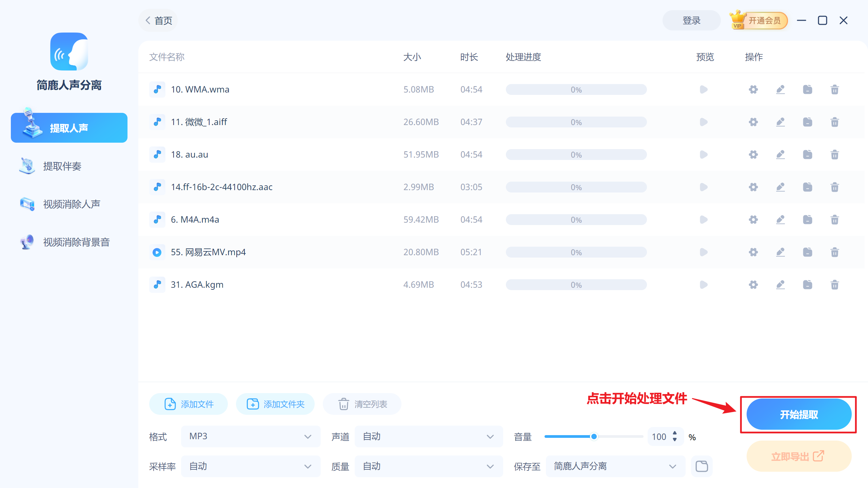Image resolution: width=868 pixels, height=488 pixels.
Task: Play the file 6. M4A.m4a
Action: tap(704, 220)
